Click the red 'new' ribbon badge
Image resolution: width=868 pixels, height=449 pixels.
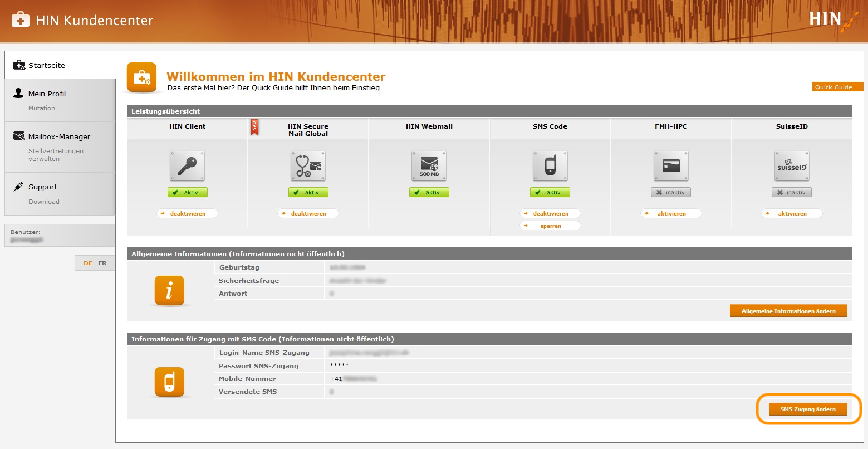tap(254, 127)
